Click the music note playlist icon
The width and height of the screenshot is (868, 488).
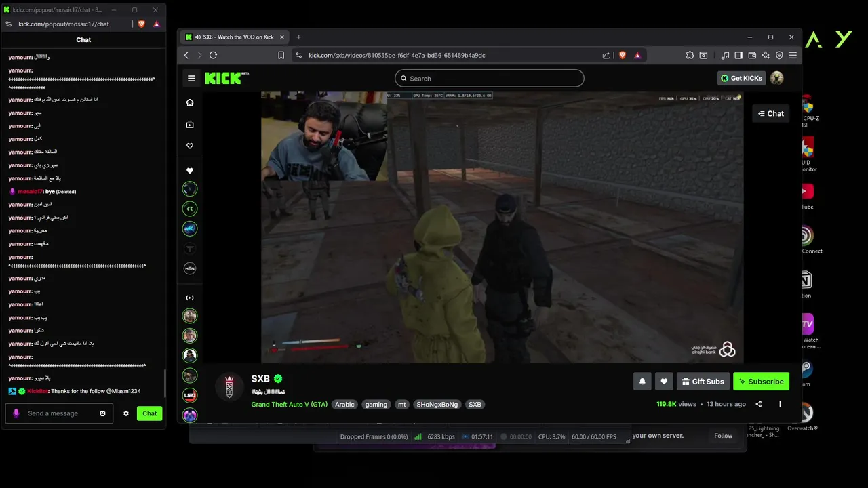pos(725,55)
